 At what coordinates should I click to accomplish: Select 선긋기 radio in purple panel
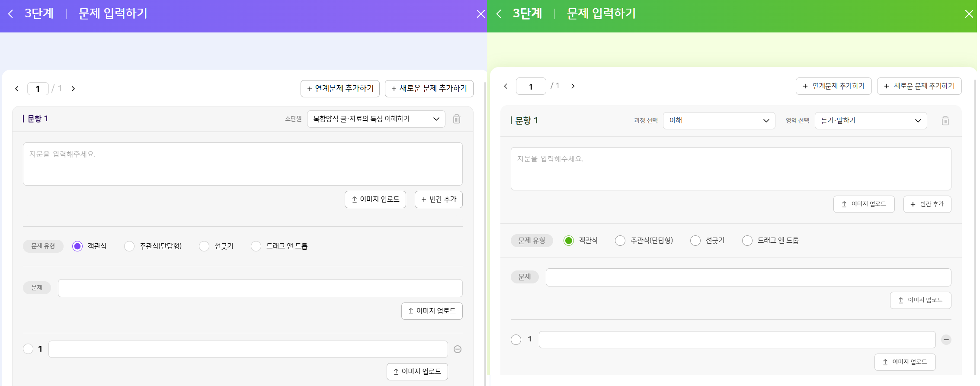tap(204, 246)
